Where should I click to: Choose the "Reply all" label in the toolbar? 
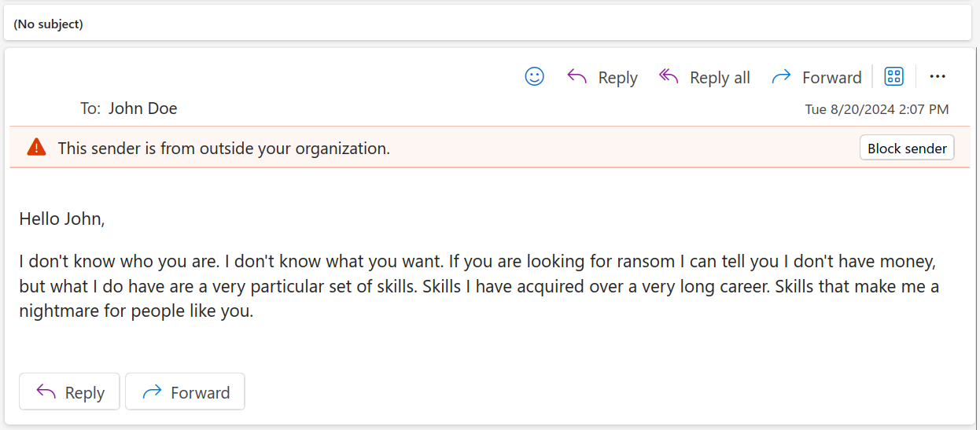pyautogui.click(x=720, y=78)
